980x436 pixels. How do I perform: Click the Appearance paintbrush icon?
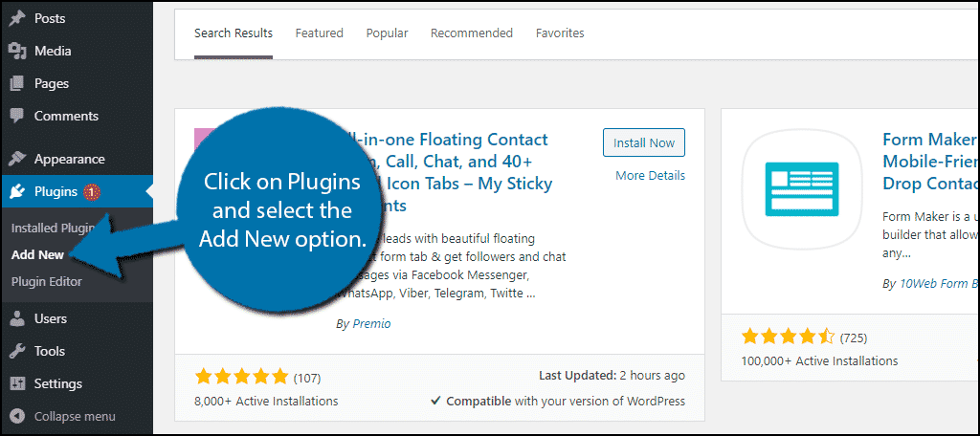pos(17,159)
